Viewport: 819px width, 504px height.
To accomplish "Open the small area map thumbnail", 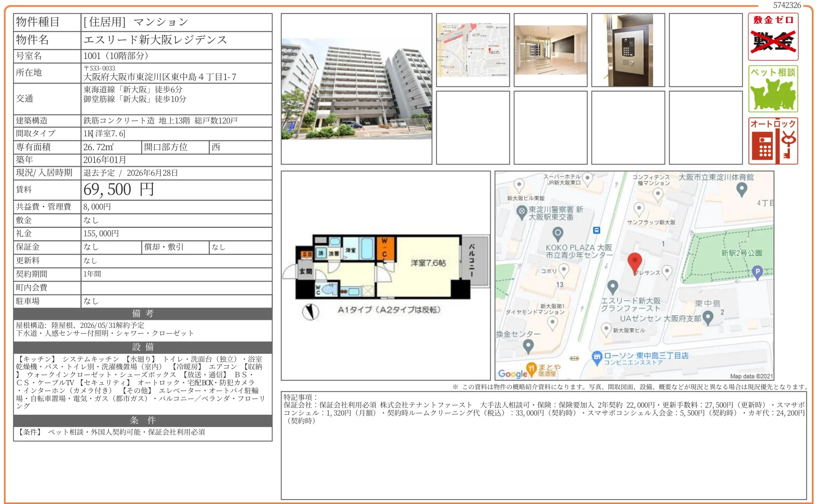I will [x=473, y=50].
